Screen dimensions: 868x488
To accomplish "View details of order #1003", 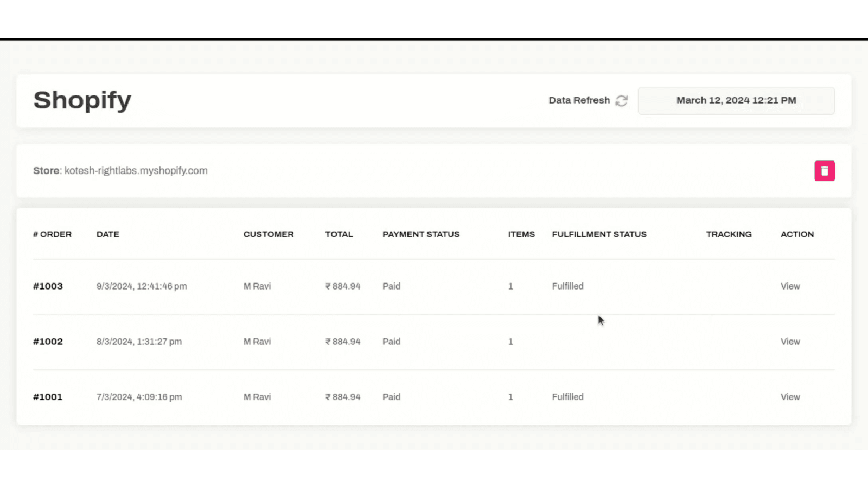I will pos(790,286).
